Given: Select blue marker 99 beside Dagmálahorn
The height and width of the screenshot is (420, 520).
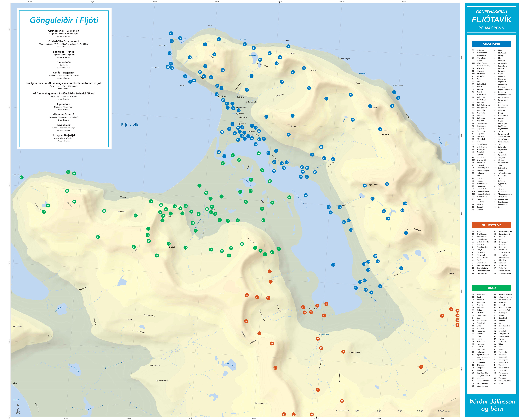Looking at the screenshot, I should tap(365, 186).
